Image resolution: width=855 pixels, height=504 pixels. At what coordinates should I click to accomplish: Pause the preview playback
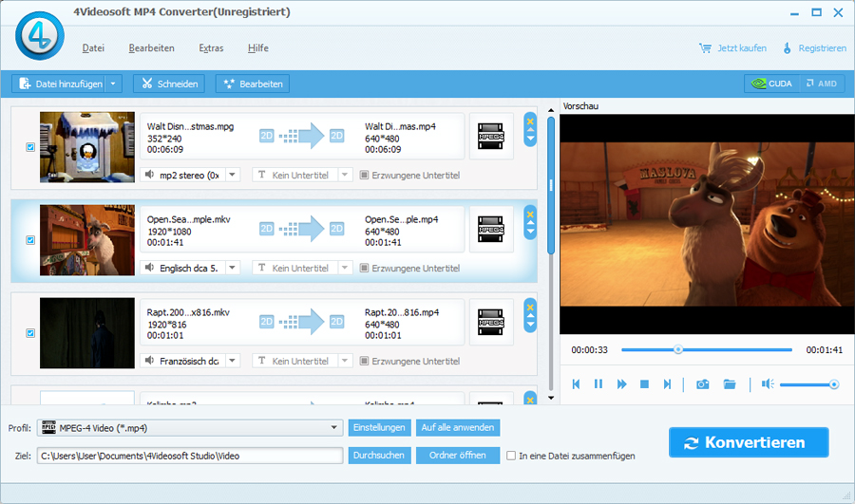click(x=598, y=384)
